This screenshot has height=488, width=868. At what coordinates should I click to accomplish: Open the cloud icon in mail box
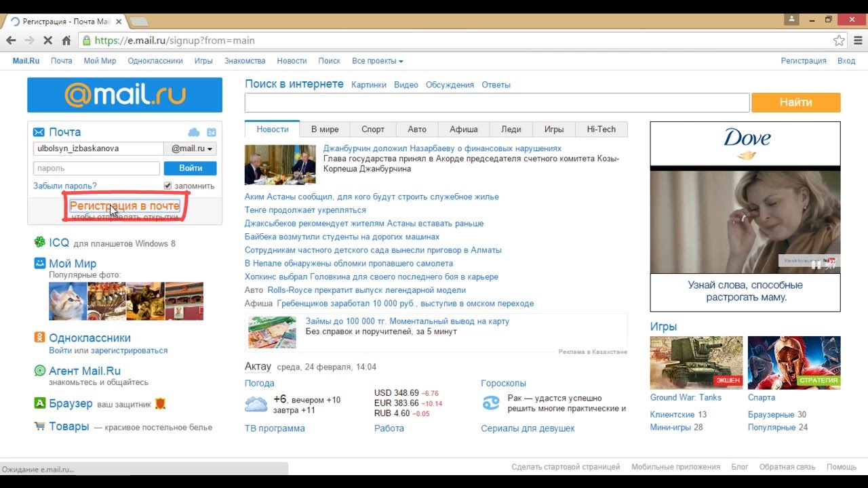coord(194,132)
